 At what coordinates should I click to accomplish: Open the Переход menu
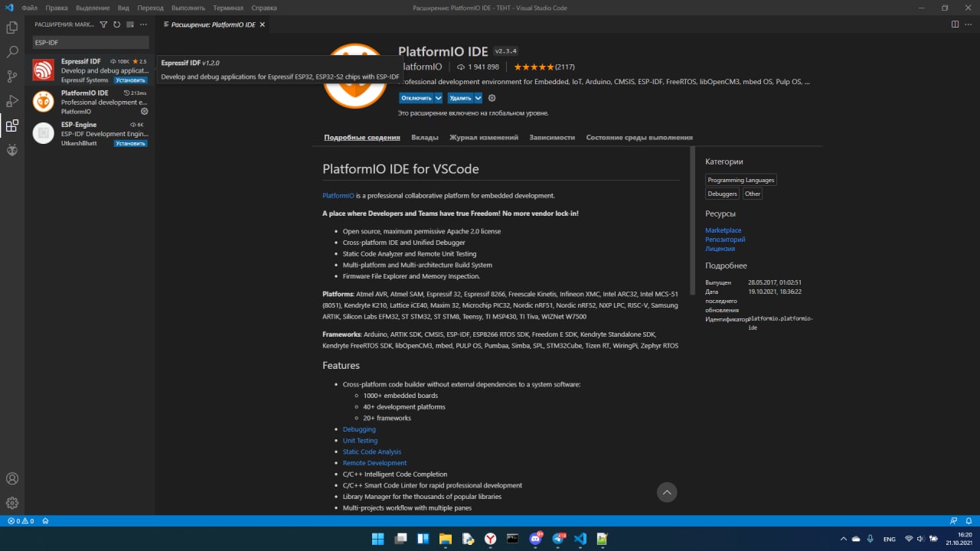pyautogui.click(x=151, y=8)
